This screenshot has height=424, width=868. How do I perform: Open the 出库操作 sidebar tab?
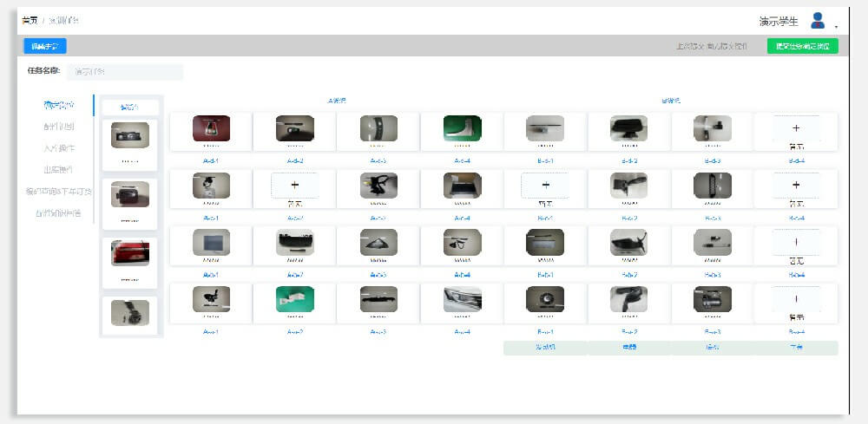[x=58, y=169]
